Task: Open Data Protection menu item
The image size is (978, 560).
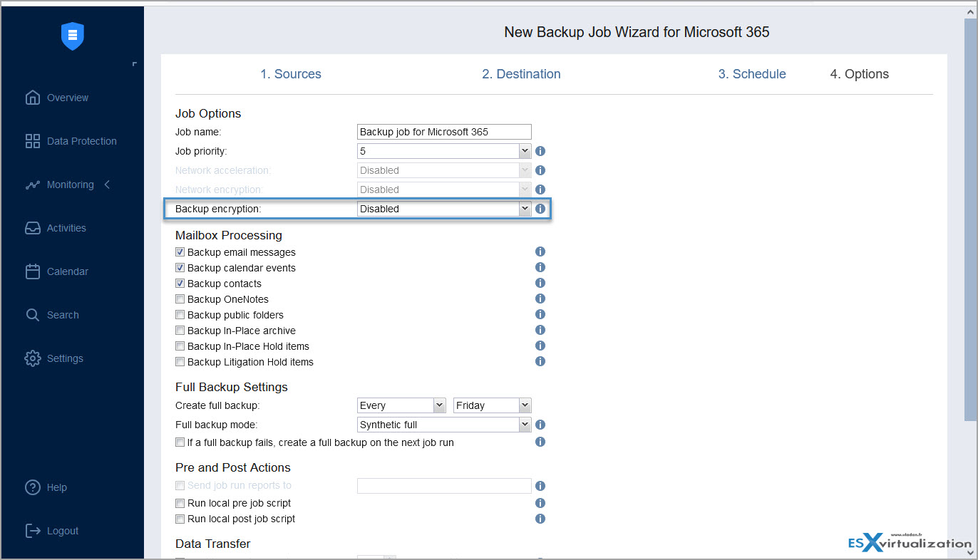Action: (82, 141)
